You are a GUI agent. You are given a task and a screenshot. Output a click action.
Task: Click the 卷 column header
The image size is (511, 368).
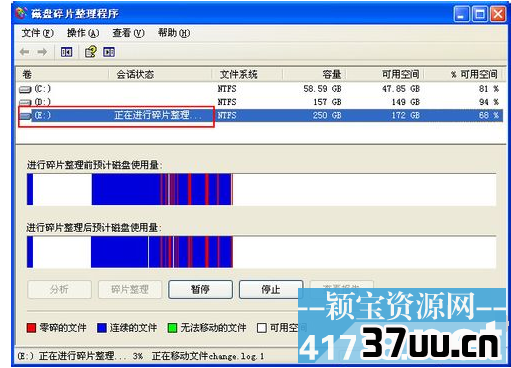(63, 74)
